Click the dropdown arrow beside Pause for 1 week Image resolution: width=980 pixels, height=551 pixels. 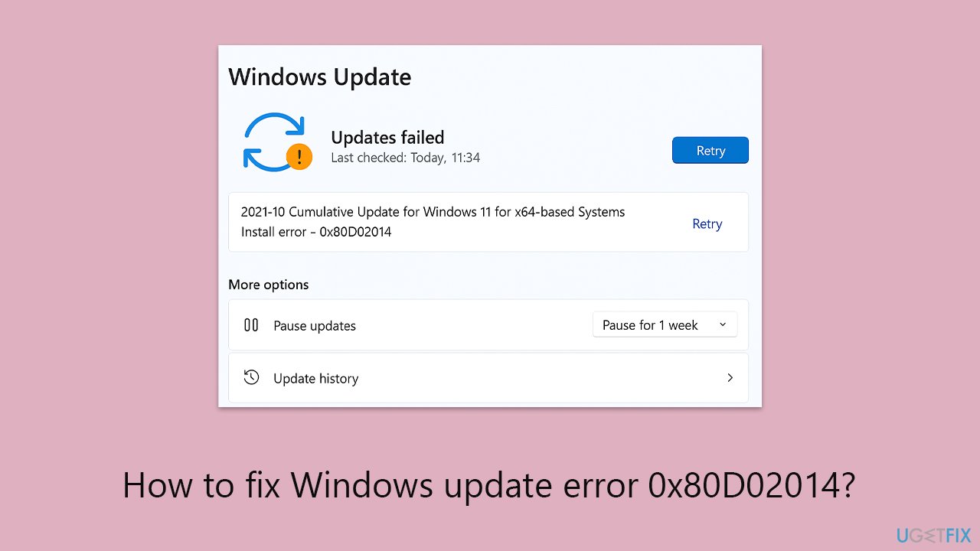click(722, 324)
